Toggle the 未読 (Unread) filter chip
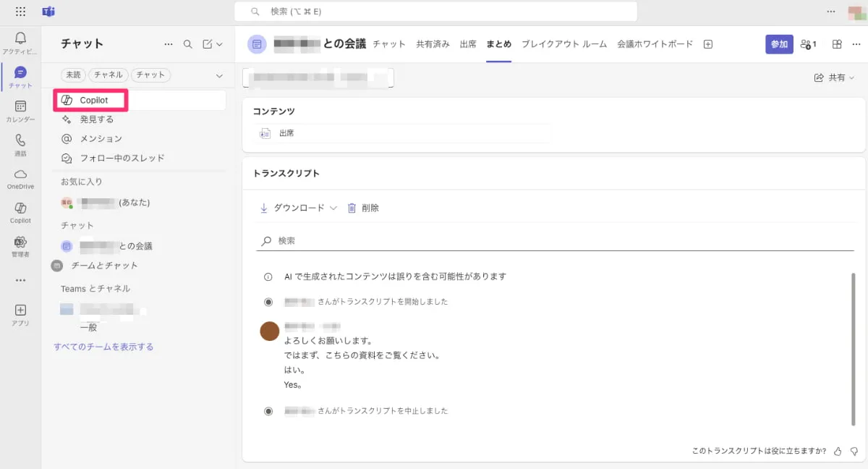Screen dimensions: 868x469 click(x=72, y=75)
